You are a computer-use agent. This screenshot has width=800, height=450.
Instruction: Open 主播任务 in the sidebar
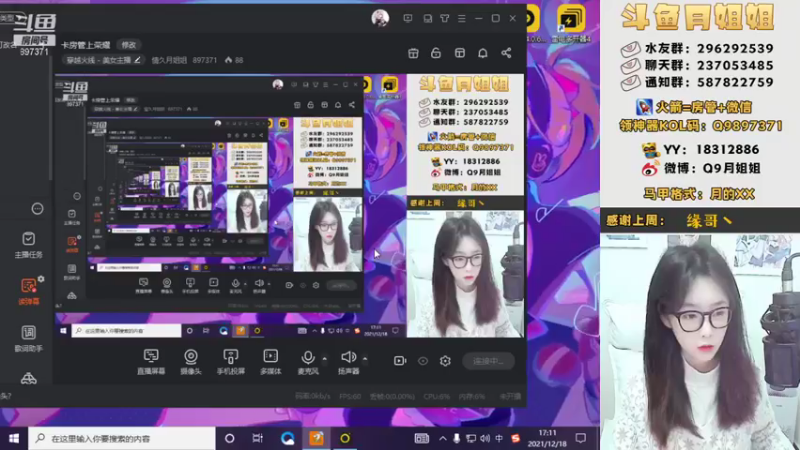29,245
